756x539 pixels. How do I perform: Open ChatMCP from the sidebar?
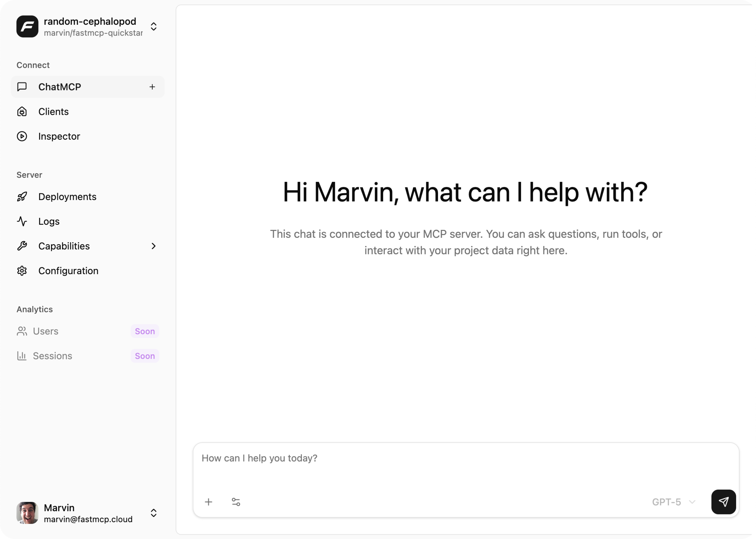point(60,87)
